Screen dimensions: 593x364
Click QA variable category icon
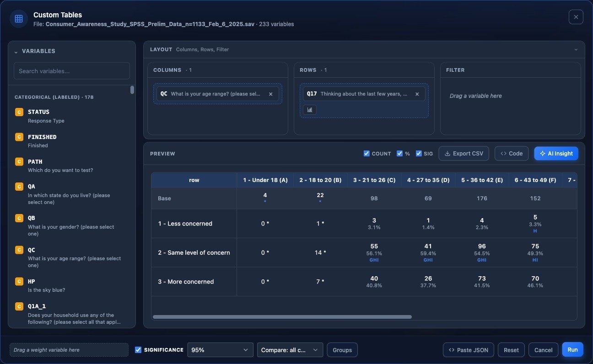pyautogui.click(x=19, y=187)
